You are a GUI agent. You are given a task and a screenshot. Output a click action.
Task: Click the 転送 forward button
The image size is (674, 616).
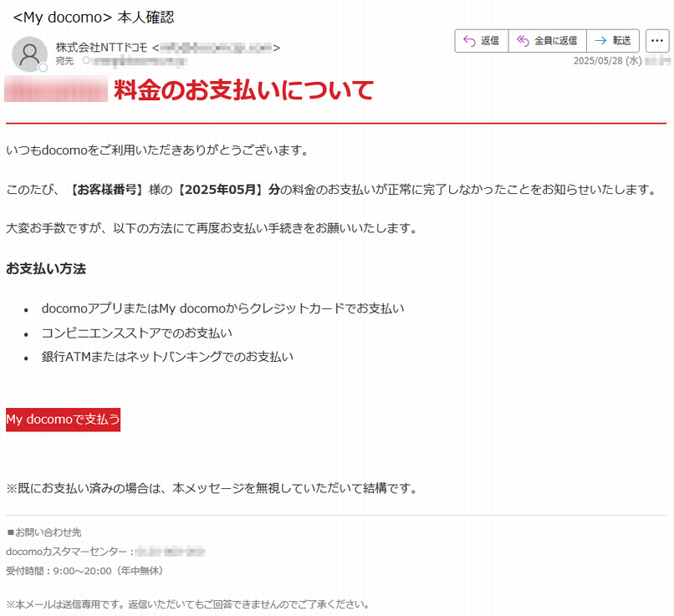pyautogui.click(x=612, y=41)
